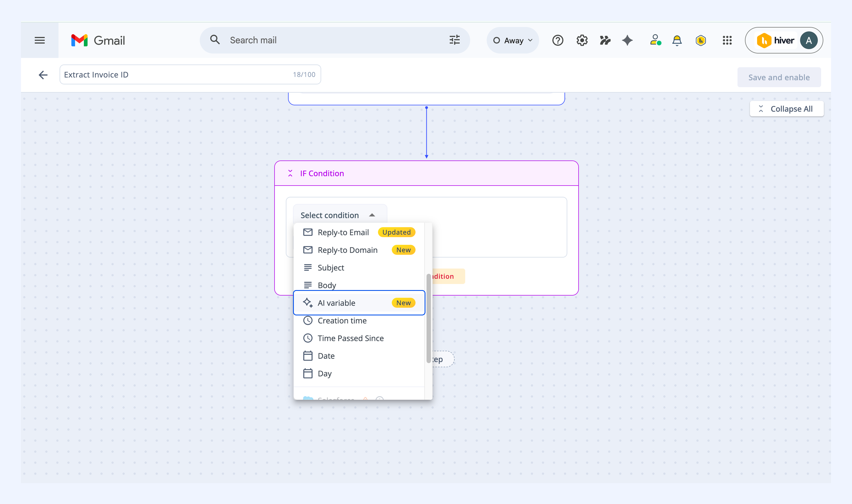
Task: Select the Body condition option
Action: click(359, 285)
